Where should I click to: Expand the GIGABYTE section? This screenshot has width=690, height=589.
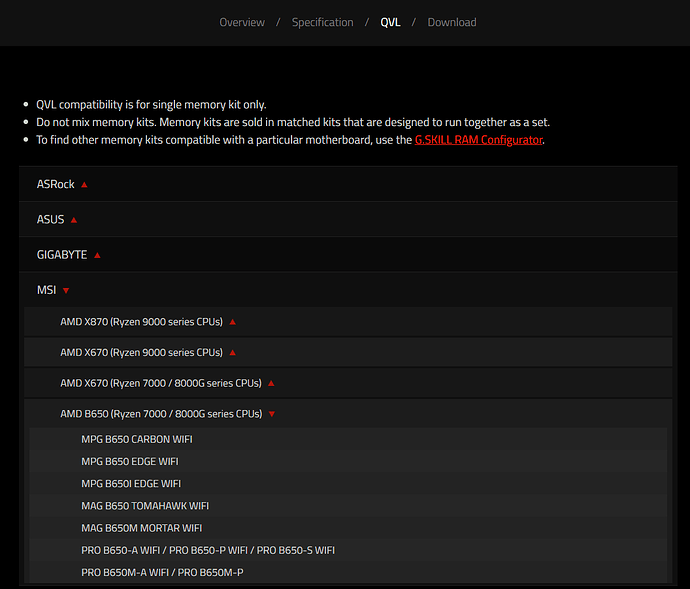[348, 254]
